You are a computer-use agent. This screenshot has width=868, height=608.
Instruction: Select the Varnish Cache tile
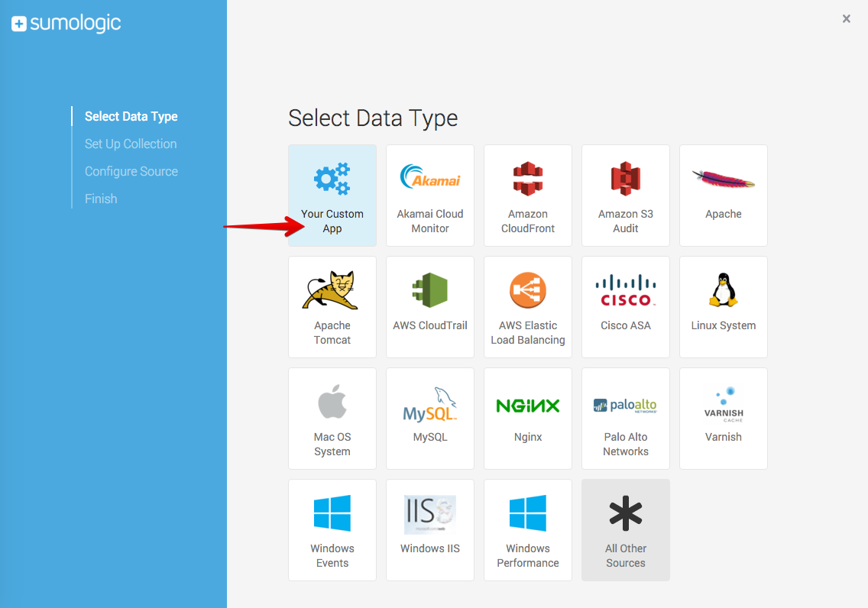click(724, 419)
